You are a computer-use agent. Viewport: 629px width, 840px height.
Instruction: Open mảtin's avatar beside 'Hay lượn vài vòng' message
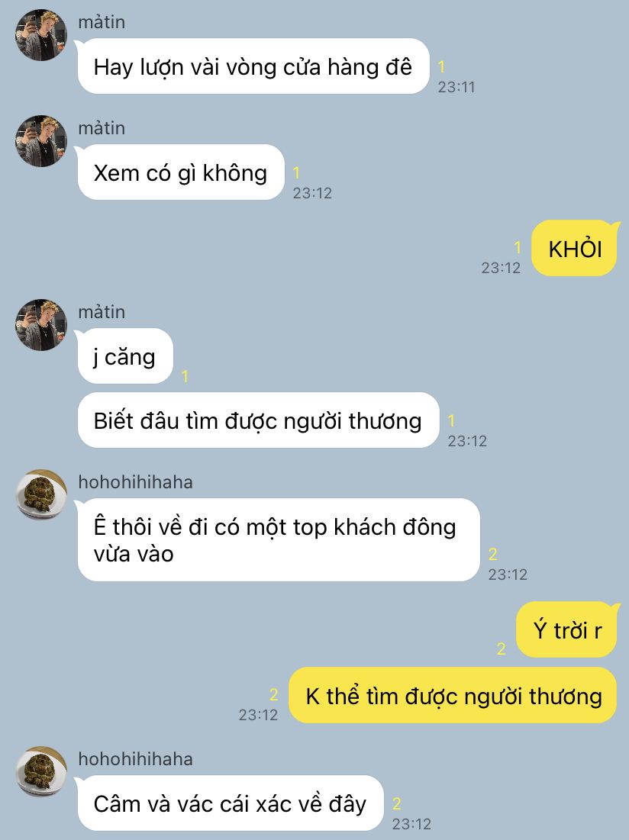point(41,35)
